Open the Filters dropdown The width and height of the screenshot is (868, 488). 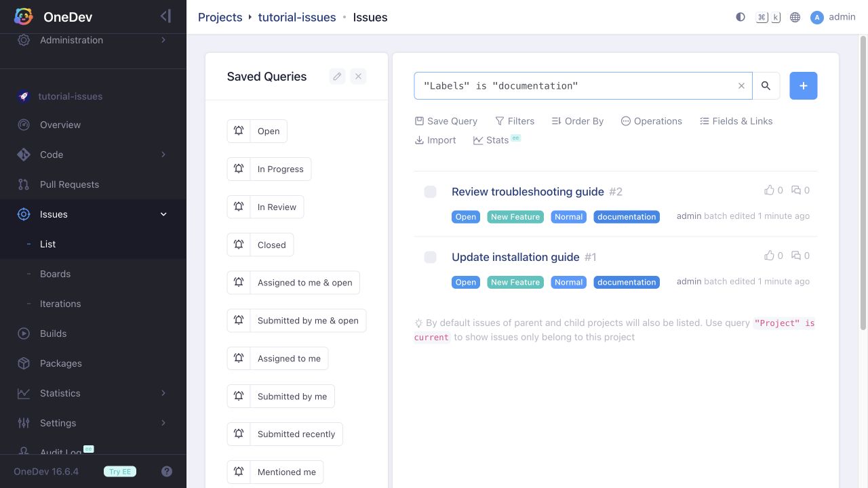click(x=515, y=121)
